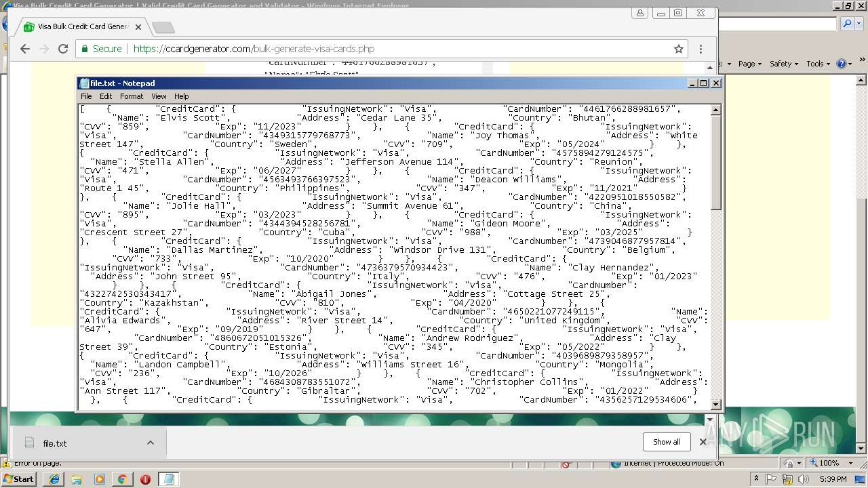Open Windows Explorer folder taskbar icon

tap(77, 479)
